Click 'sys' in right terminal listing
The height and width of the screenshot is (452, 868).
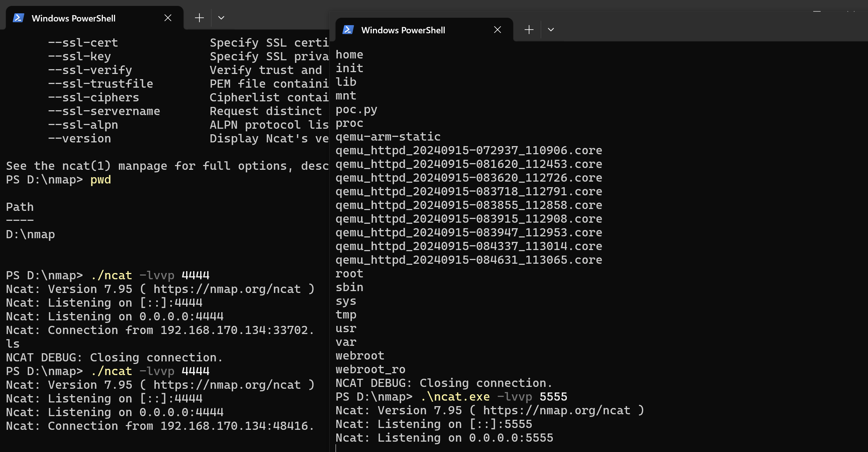pos(346,301)
